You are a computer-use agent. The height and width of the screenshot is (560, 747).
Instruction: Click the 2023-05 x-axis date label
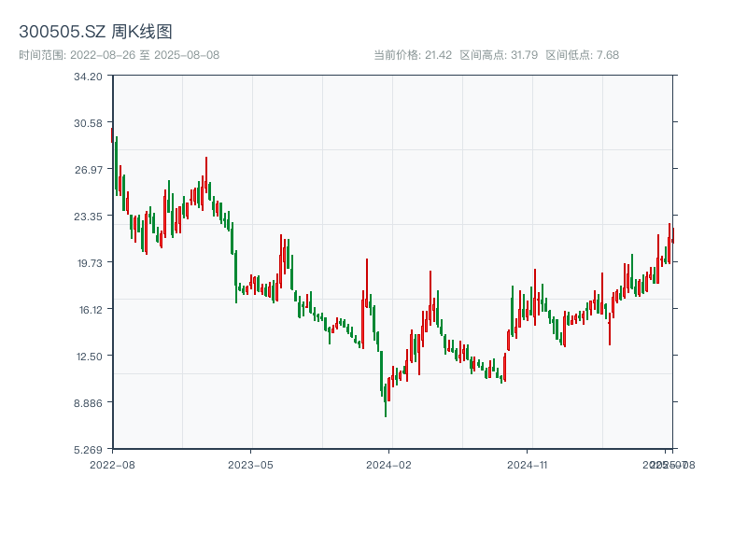pyautogui.click(x=251, y=464)
